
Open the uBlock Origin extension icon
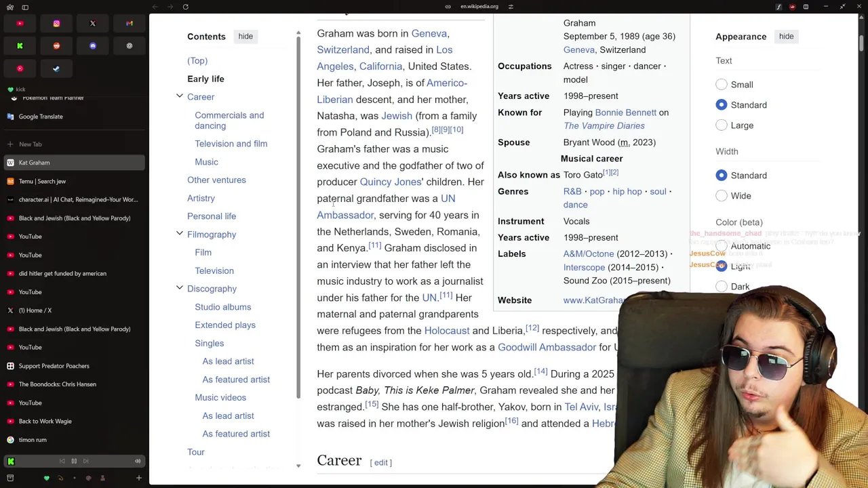click(792, 7)
